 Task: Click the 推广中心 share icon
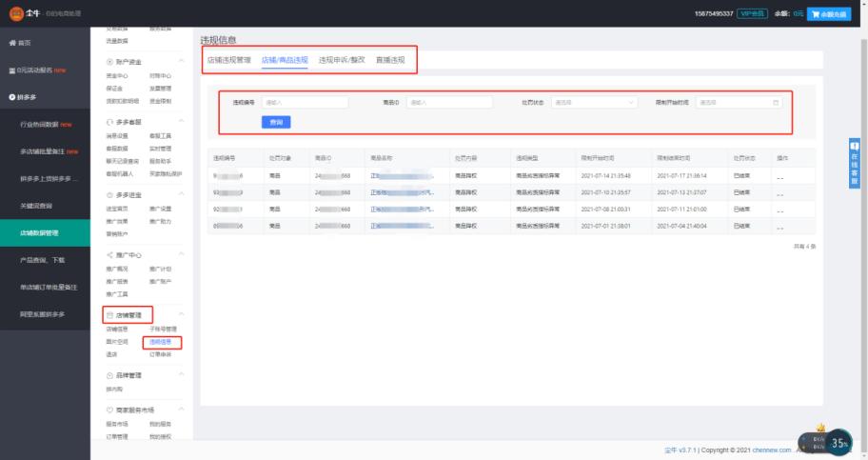tap(109, 254)
